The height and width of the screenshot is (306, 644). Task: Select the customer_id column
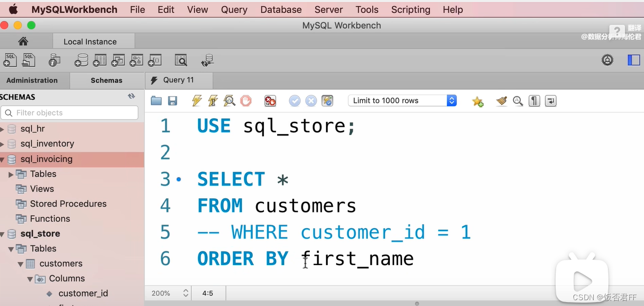coord(83,293)
